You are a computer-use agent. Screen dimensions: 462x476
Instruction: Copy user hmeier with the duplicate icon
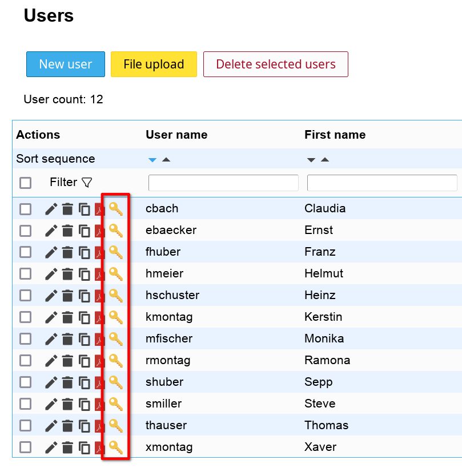tap(85, 274)
